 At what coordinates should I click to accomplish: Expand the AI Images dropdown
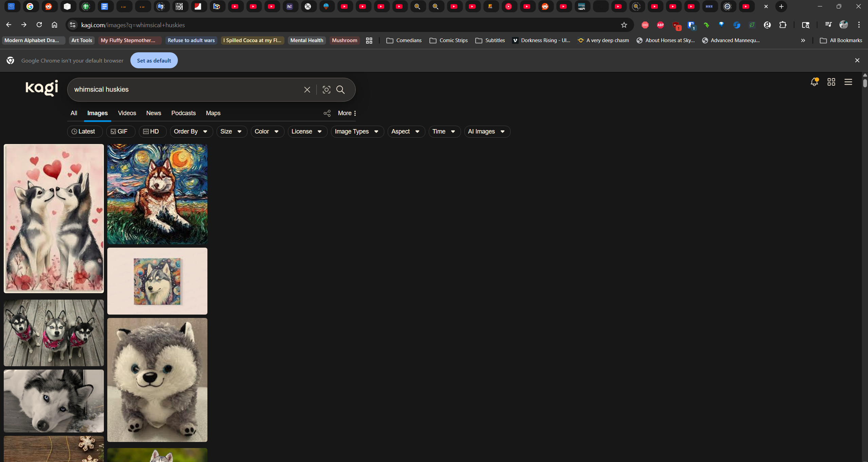(486, 132)
